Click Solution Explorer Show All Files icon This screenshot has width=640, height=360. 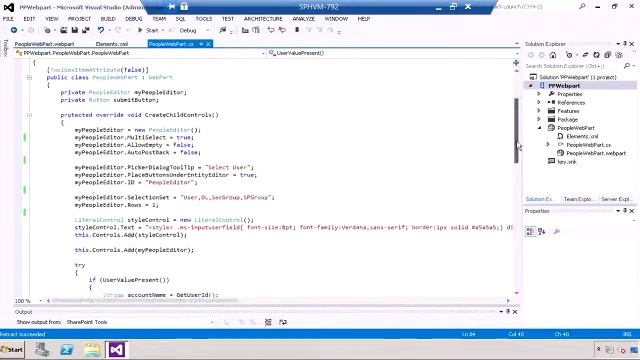point(619,55)
